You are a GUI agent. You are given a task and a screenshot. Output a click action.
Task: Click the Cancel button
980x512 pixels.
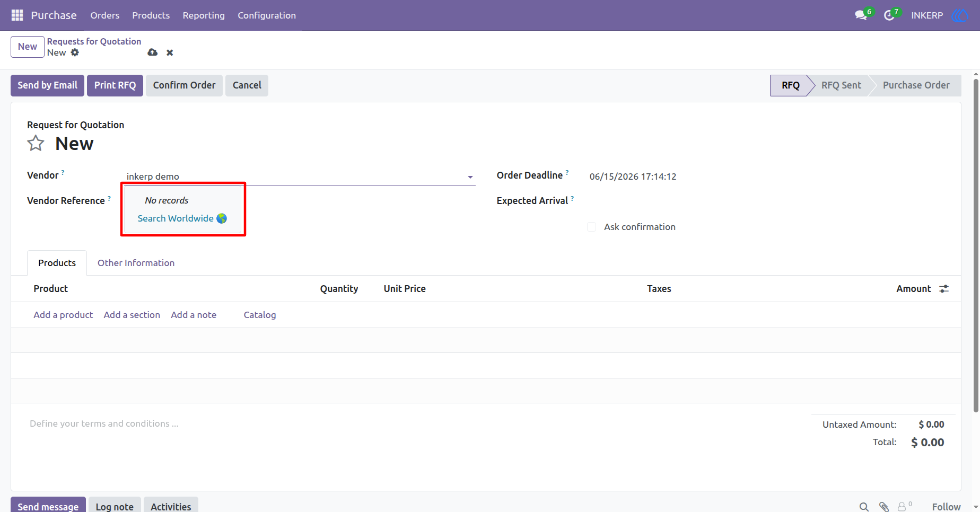tap(247, 85)
